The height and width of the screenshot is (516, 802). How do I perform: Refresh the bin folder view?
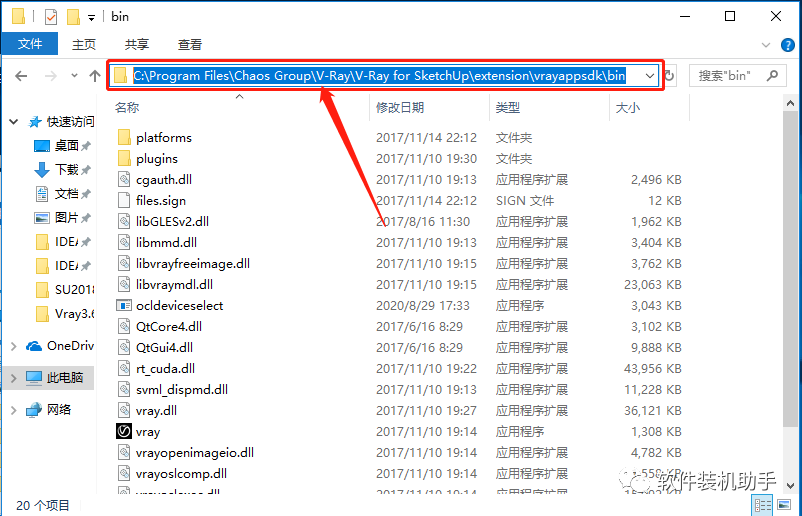tap(669, 76)
